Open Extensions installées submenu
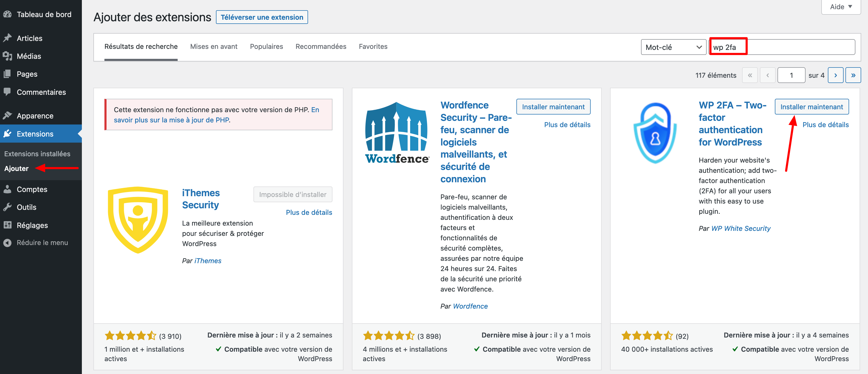This screenshot has height=374, width=868. pos(37,154)
